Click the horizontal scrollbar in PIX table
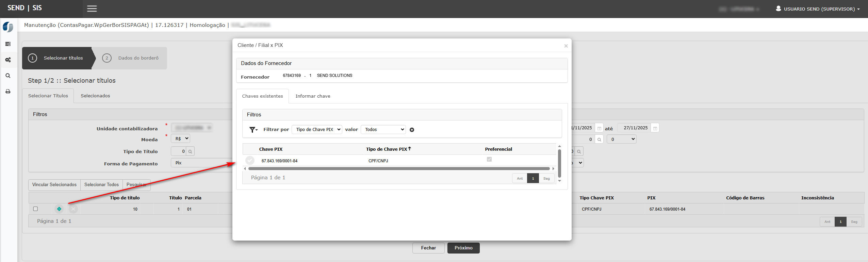The image size is (868, 262). [x=398, y=169]
